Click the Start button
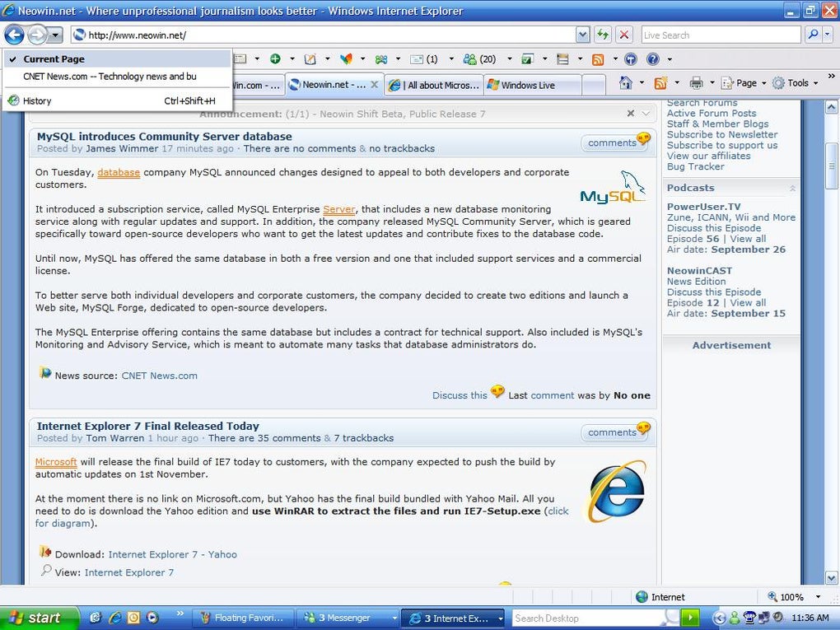This screenshot has width=840, height=630. (x=39, y=618)
